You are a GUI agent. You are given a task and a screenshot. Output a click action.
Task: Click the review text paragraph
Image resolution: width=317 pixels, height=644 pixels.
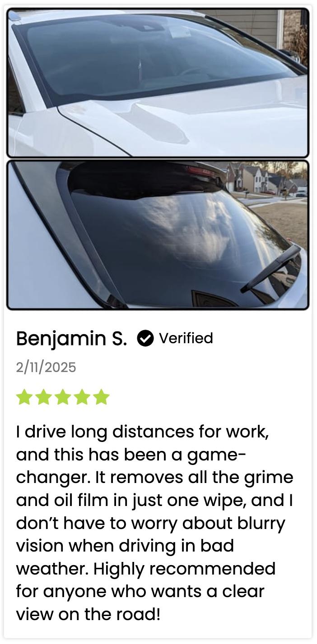[155, 523]
